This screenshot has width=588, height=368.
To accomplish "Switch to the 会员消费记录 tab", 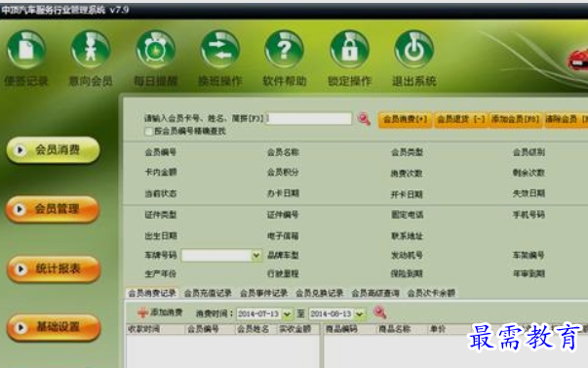I will pyautogui.click(x=152, y=293).
